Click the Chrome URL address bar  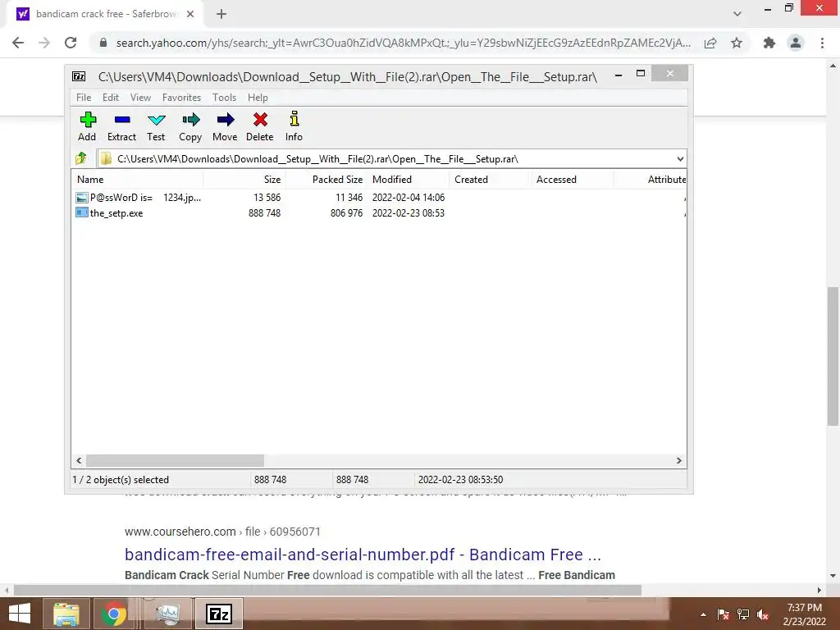click(403, 43)
